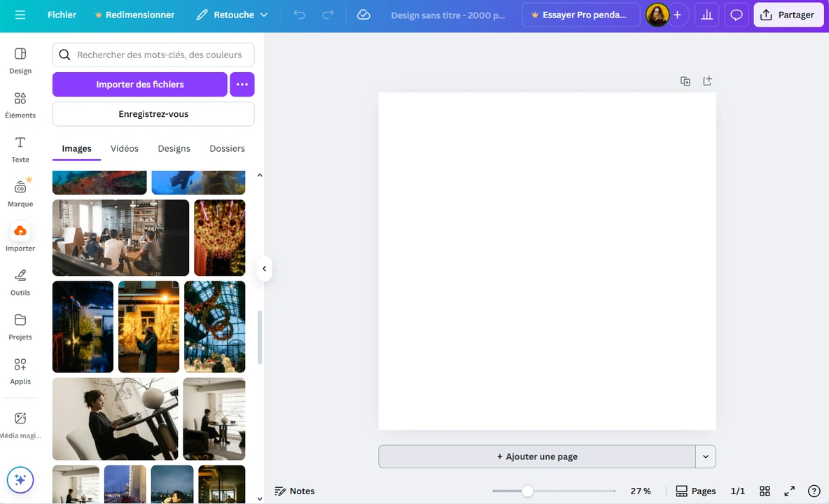Click the Enregistrez-vous button
This screenshot has width=829, height=504.
[x=153, y=113]
